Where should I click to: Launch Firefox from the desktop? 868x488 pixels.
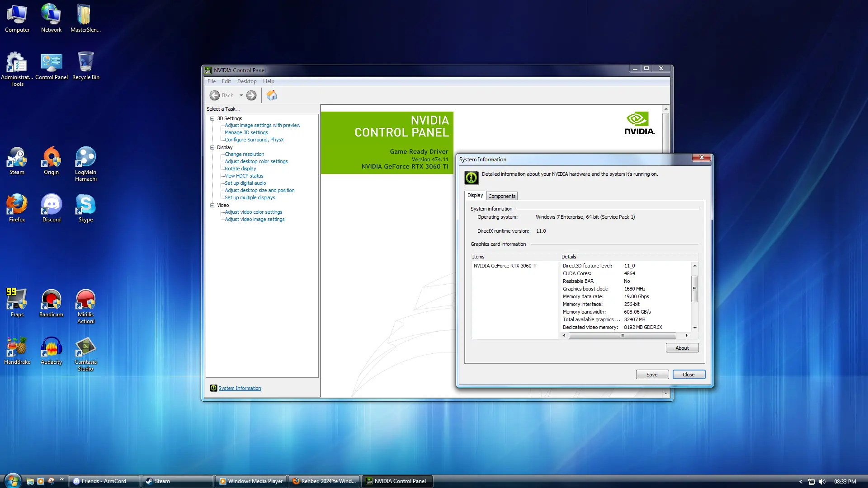click(17, 208)
